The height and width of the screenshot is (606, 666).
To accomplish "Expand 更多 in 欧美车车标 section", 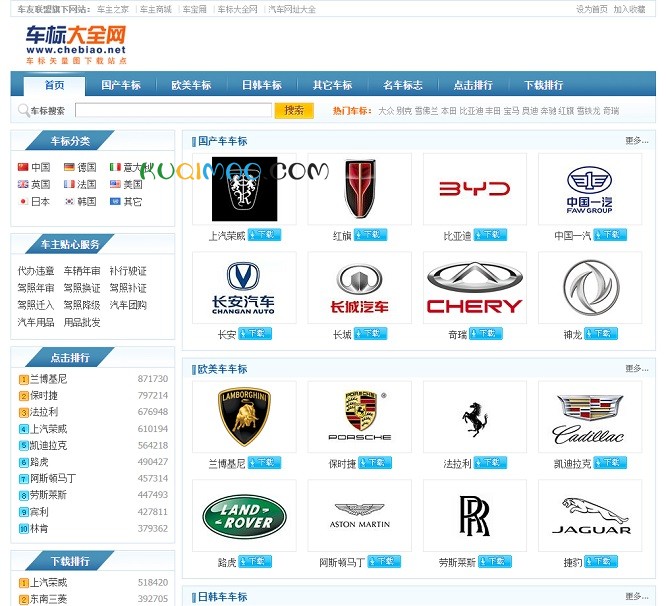I will (x=637, y=368).
